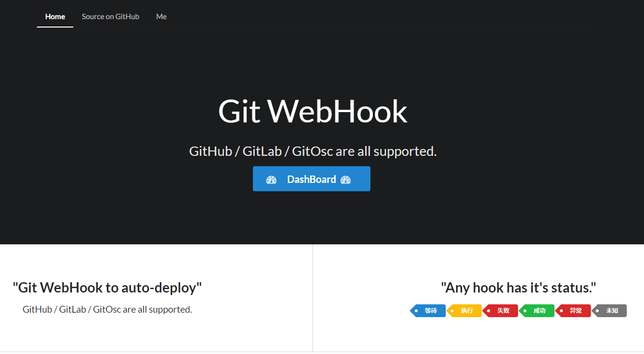This screenshot has height=354, width=644.
Task: Click the GitLab link in the subtitle
Action: [x=262, y=151]
